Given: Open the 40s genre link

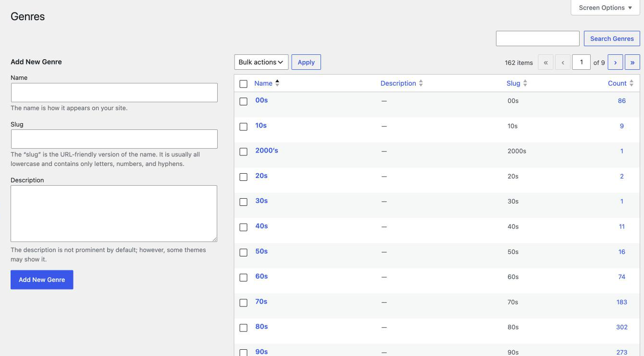Looking at the screenshot, I should (261, 226).
